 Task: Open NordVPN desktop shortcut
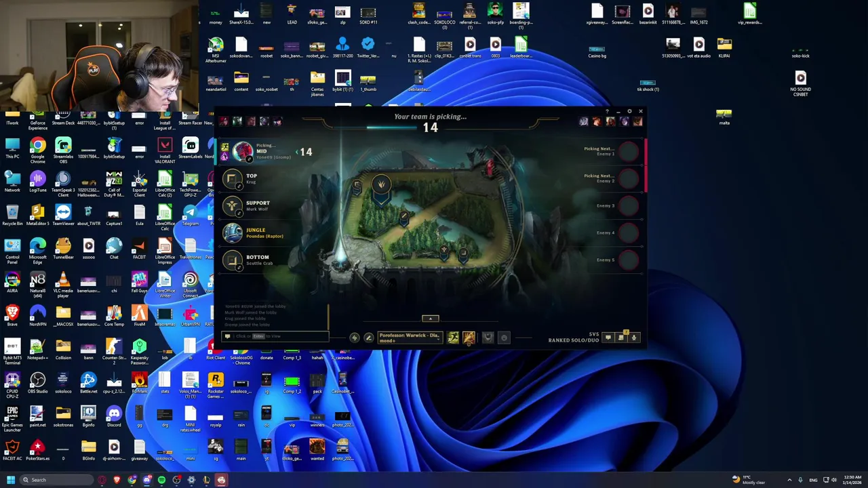37,315
